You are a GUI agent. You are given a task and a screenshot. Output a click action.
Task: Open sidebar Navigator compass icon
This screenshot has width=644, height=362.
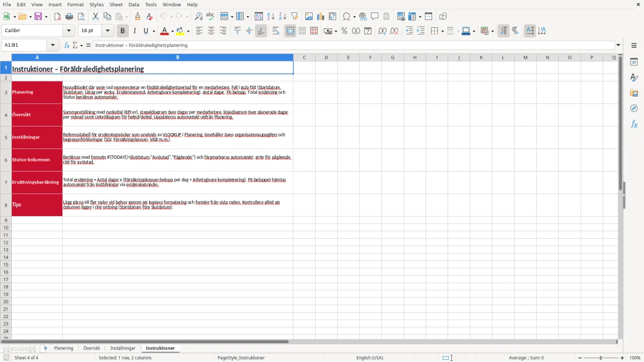click(x=634, y=109)
